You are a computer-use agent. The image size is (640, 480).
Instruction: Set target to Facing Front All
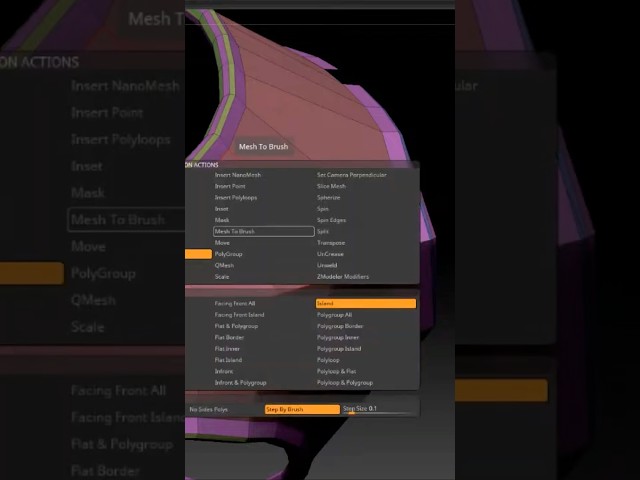(x=235, y=303)
